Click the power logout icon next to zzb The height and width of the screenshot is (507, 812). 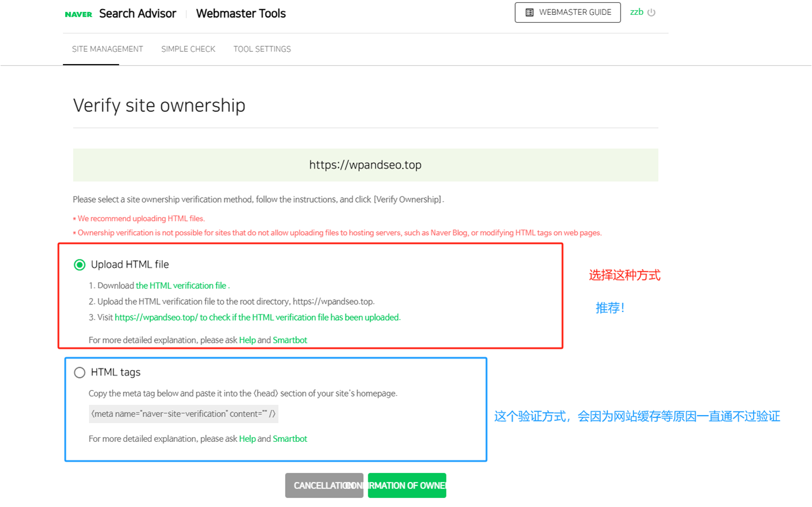(x=652, y=12)
